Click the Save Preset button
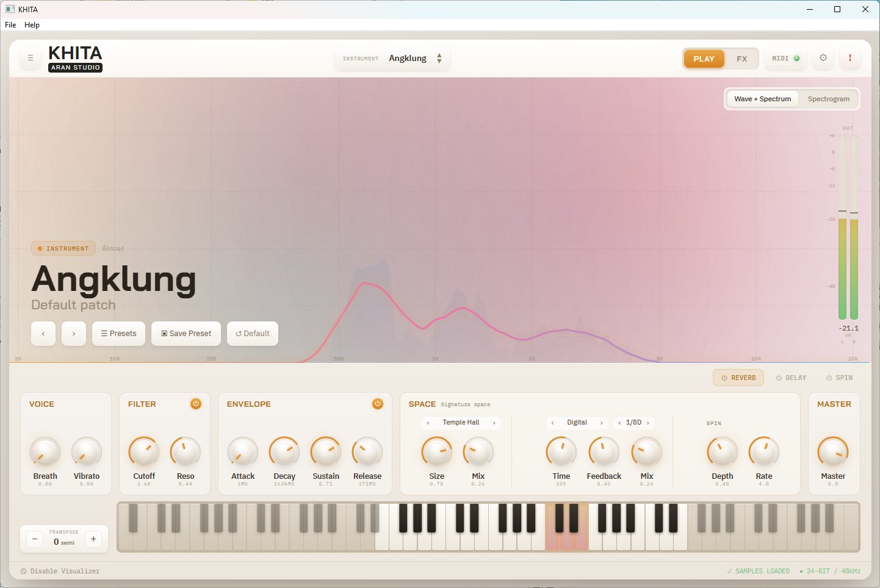The height and width of the screenshot is (588, 880). click(186, 334)
